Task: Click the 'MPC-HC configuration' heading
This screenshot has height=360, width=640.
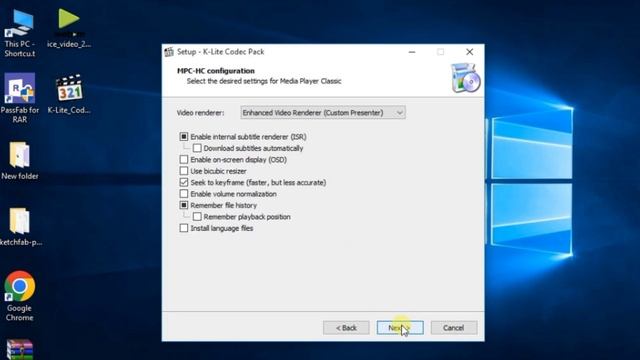Action: point(216,71)
